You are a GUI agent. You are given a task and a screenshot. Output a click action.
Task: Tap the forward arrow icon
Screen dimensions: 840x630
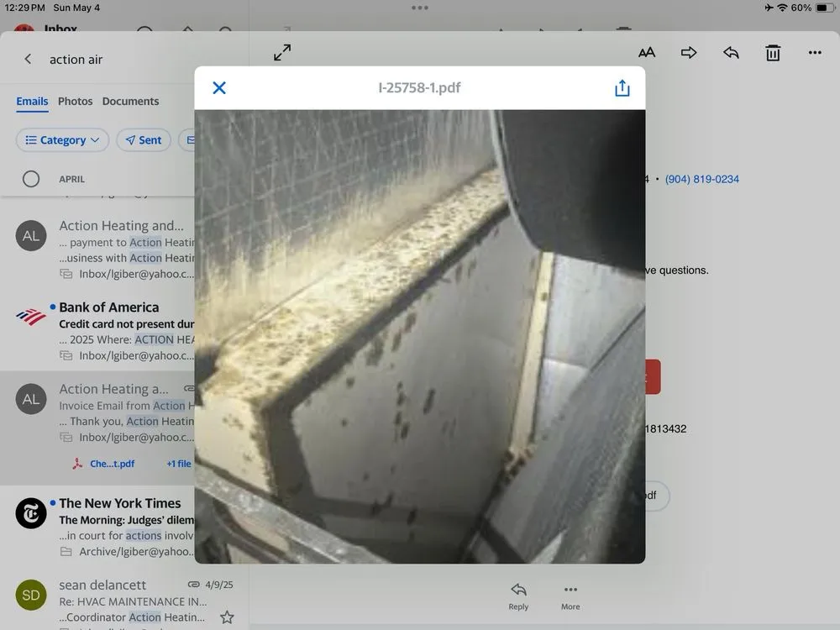(x=689, y=53)
